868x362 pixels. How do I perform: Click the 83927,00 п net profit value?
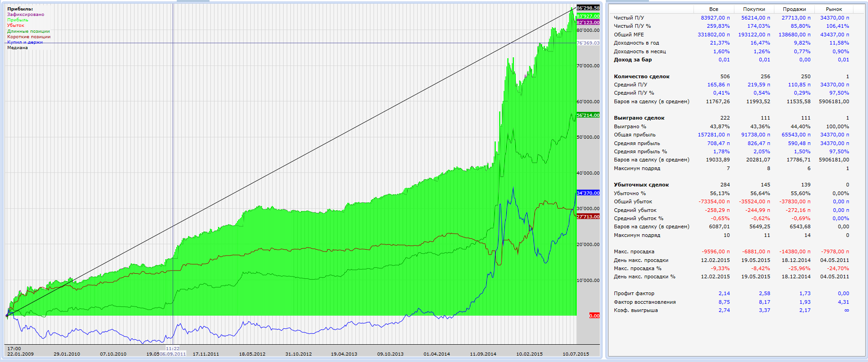tap(715, 18)
